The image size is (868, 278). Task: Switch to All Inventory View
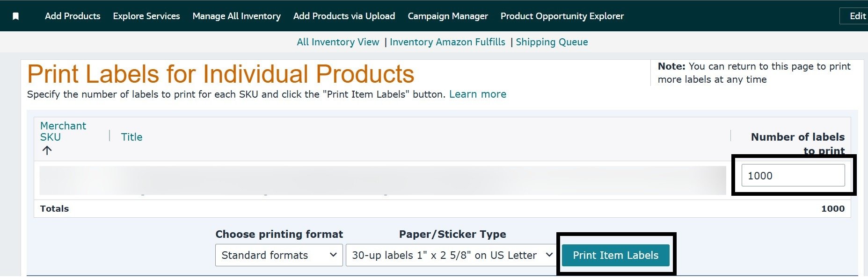(x=338, y=42)
